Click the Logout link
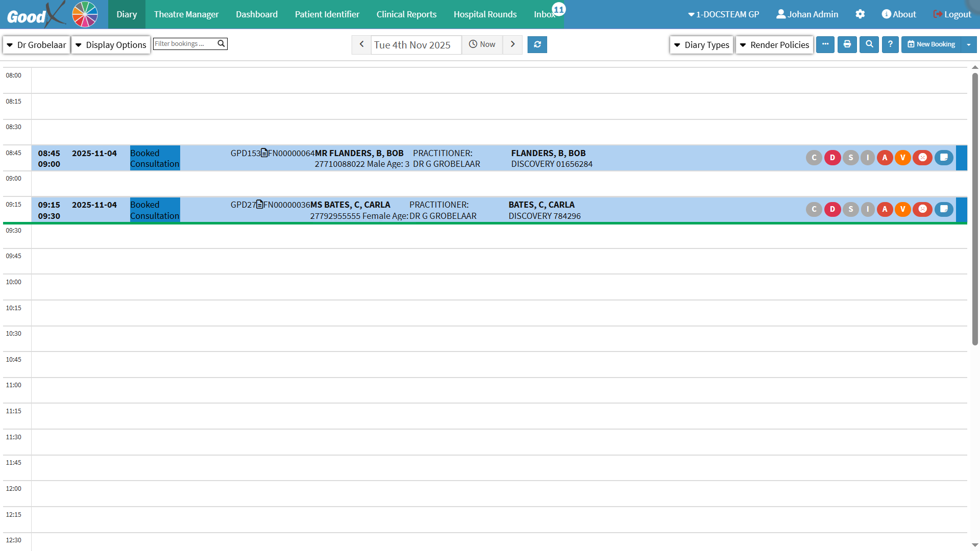This screenshot has height=551, width=980. (952, 14)
